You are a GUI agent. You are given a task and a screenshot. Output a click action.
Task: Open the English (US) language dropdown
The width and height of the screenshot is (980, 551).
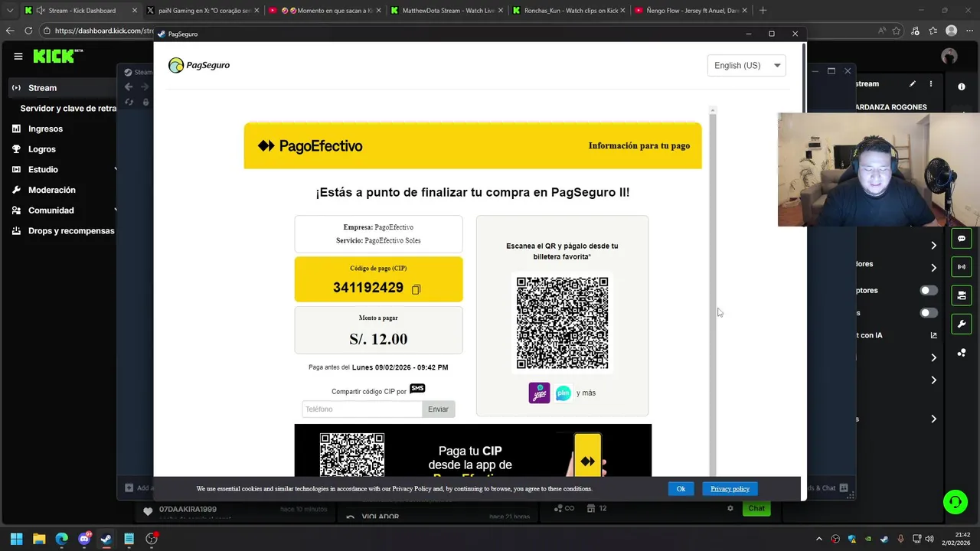click(x=746, y=65)
